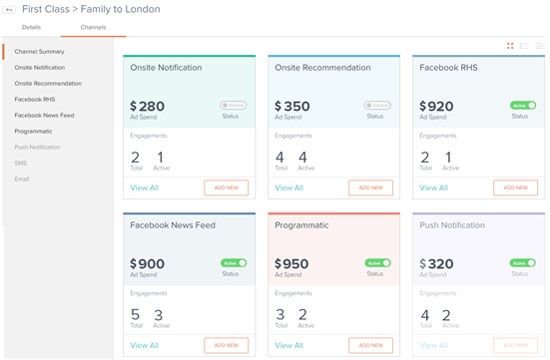
Task: Click Add New on Facebook News Feed card
Action: (226, 345)
